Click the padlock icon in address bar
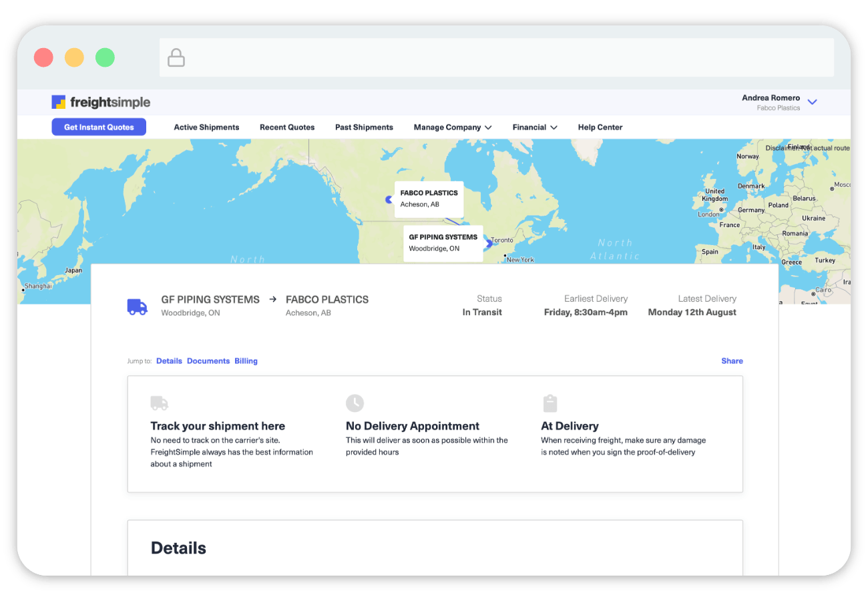 tap(176, 58)
